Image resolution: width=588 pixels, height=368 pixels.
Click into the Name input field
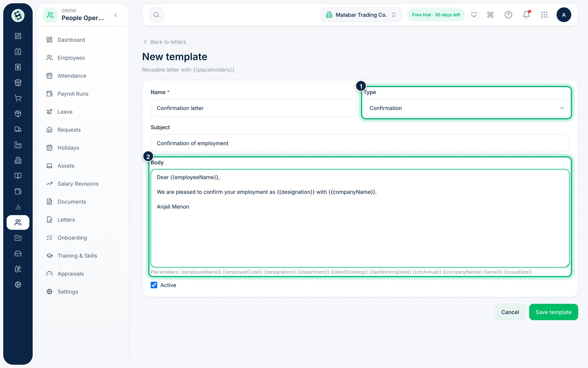pyautogui.click(x=254, y=108)
